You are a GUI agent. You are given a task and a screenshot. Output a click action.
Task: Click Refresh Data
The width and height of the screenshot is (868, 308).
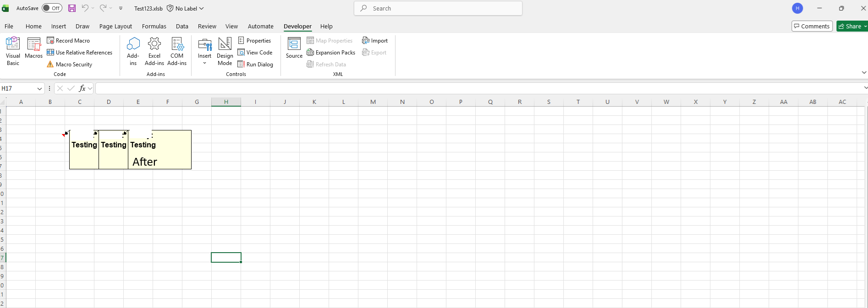tap(326, 65)
